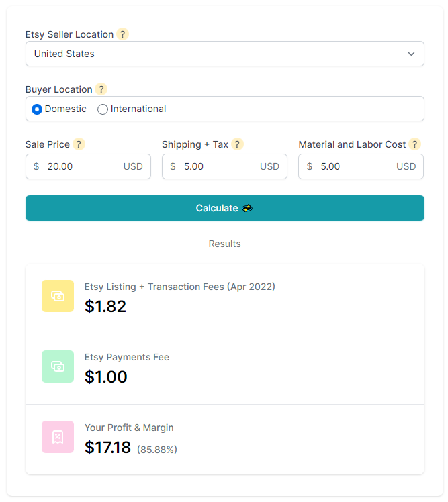Click the $1.00 Etsy Payments Fee value
Image resolution: width=448 pixels, height=502 pixels.
(106, 376)
